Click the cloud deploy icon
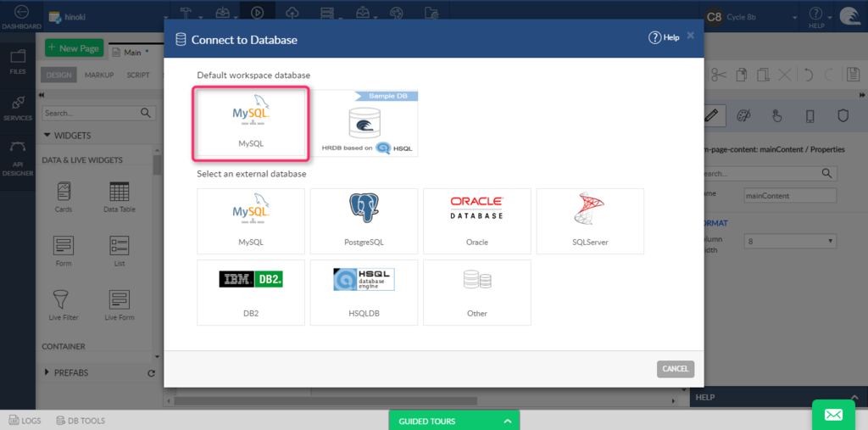 292,12
